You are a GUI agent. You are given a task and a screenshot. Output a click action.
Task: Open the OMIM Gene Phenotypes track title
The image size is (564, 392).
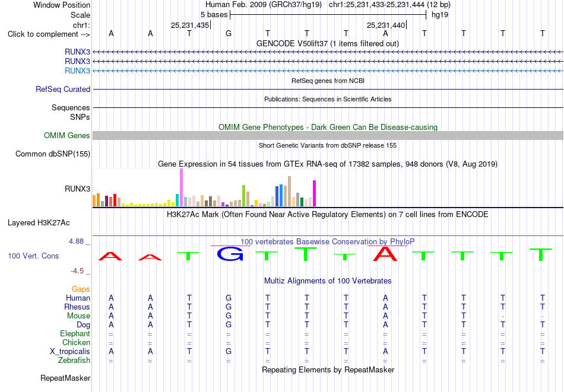point(328,127)
